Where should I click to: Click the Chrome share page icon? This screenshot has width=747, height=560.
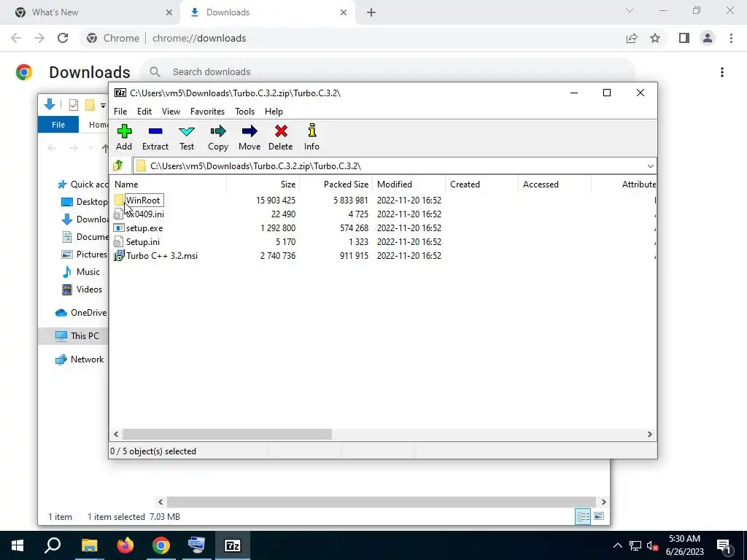632,38
